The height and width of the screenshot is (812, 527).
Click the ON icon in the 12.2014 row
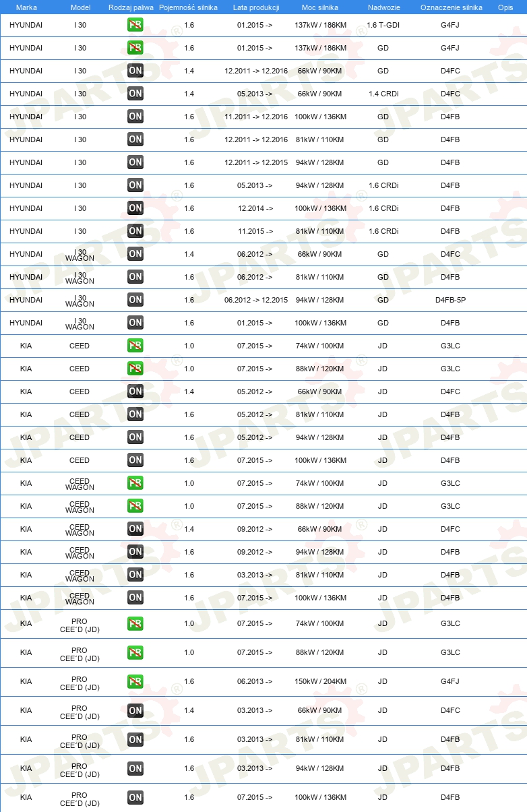(135, 208)
